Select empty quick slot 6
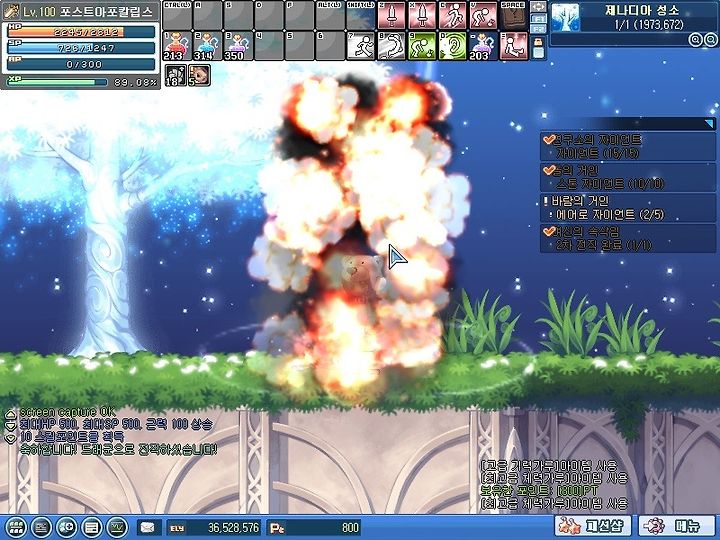This screenshot has width=720, height=540. [330, 46]
